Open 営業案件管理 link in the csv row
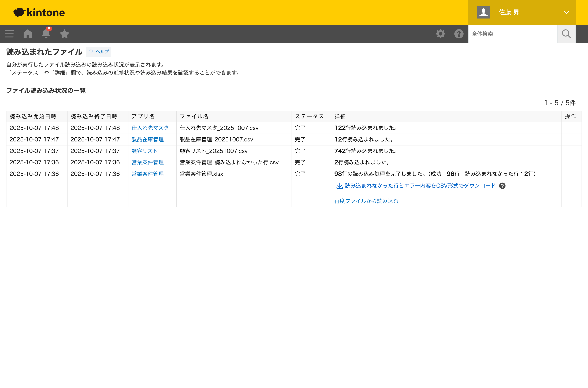 point(148,162)
